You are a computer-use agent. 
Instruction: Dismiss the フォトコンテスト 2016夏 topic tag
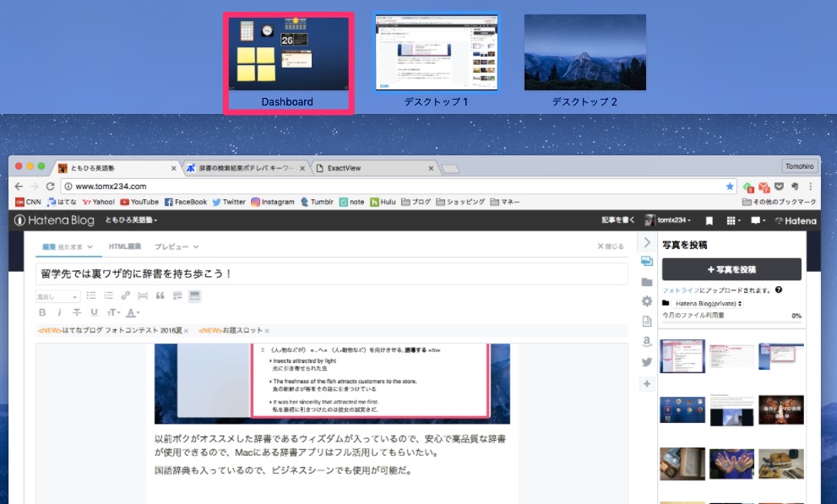click(186, 331)
